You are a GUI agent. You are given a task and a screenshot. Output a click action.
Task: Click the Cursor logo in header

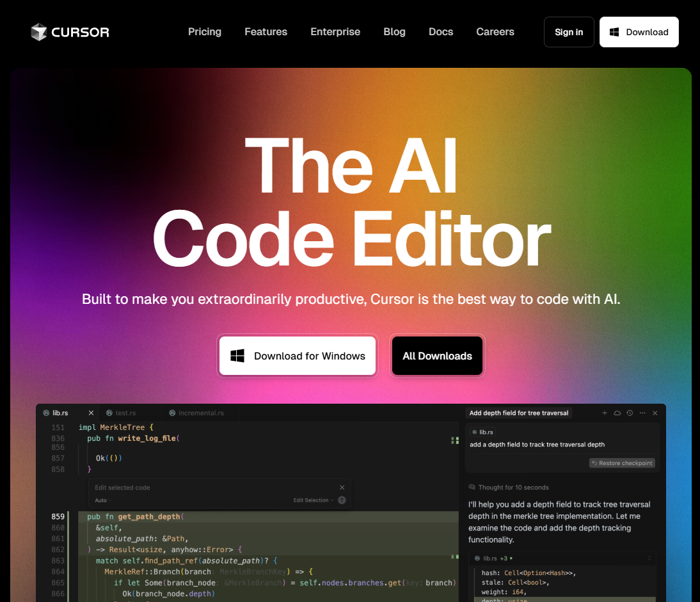(70, 32)
